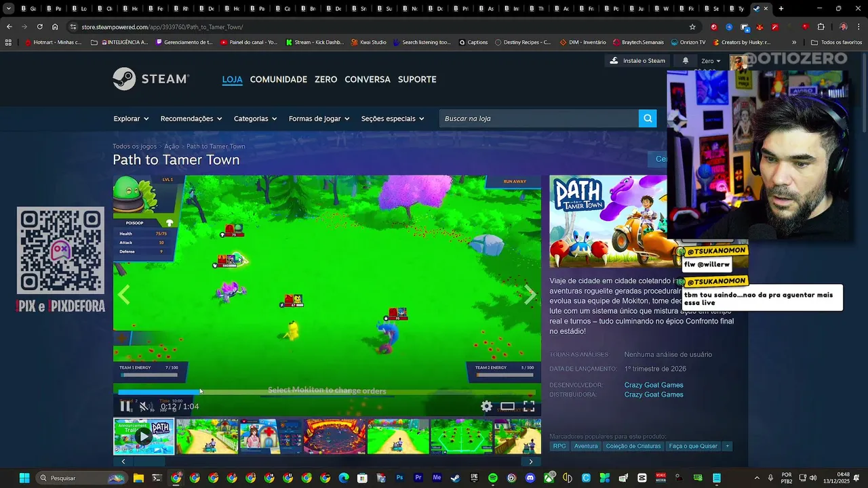Open the Todos os jogos breadcrumb
Viewport: 868px width, 488px height.
[x=134, y=146]
